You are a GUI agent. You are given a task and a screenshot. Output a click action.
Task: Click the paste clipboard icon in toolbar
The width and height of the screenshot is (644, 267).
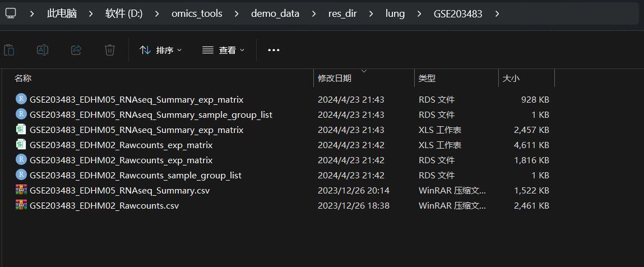[9, 50]
